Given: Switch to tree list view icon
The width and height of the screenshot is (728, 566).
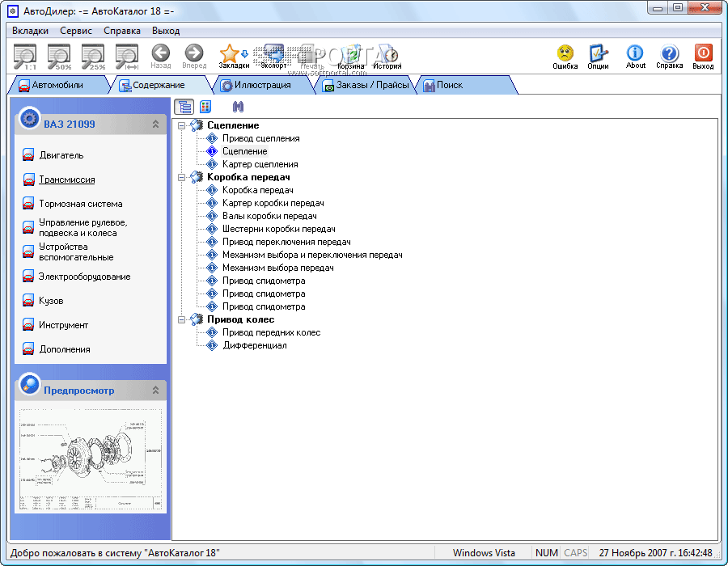Looking at the screenshot, I should [x=184, y=107].
